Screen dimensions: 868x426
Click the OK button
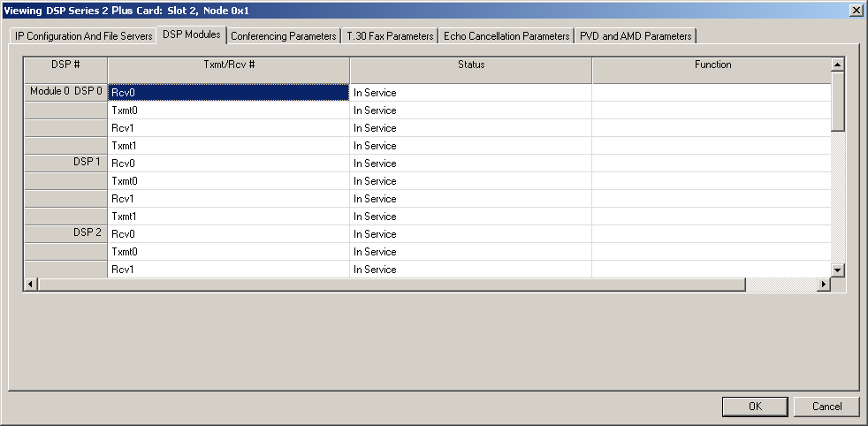[754, 407]
